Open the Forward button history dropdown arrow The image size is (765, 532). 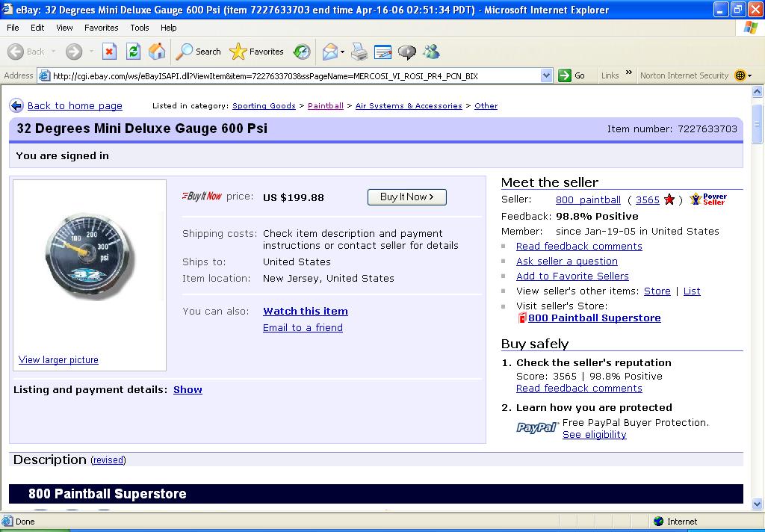pyautogui.click(x=91, y=52)
